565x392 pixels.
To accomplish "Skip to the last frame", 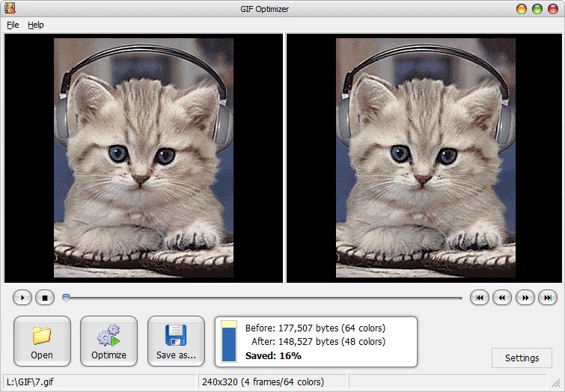I will pyautogui.click(x=548, y=298).
